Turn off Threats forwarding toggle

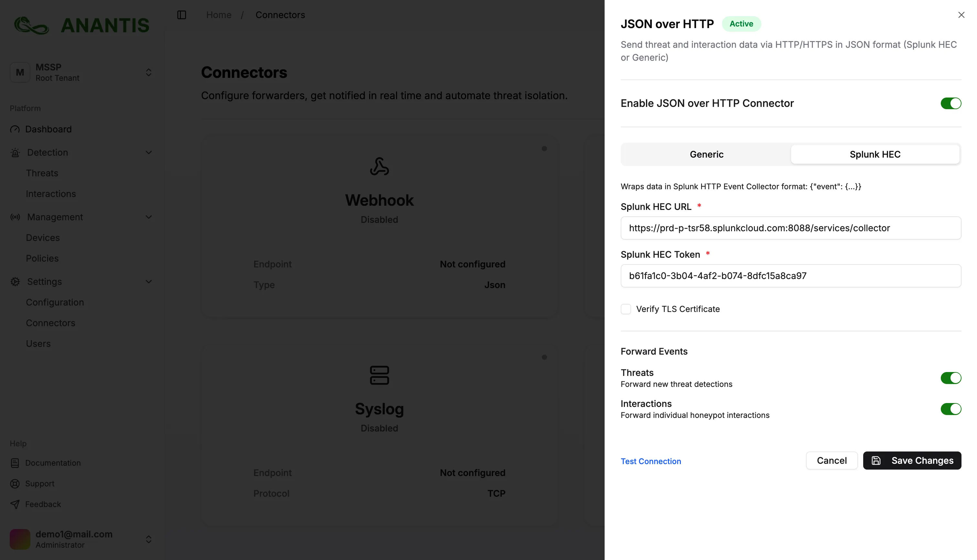(x=950, y=378)
